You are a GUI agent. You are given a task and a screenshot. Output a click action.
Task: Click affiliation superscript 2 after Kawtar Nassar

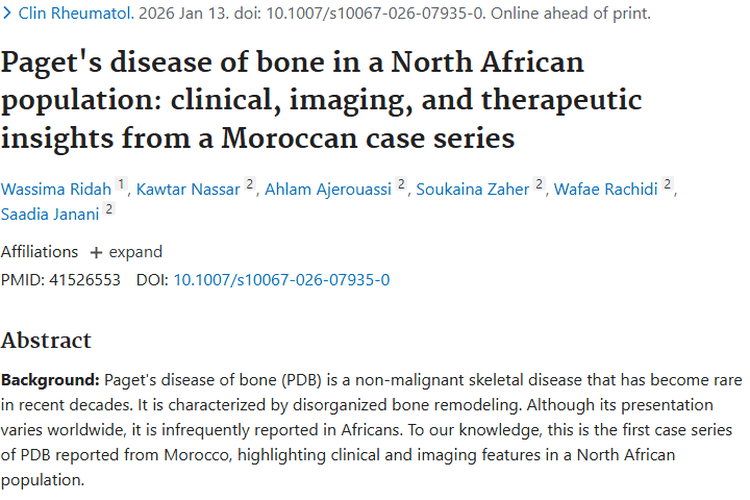coord(250,186)
